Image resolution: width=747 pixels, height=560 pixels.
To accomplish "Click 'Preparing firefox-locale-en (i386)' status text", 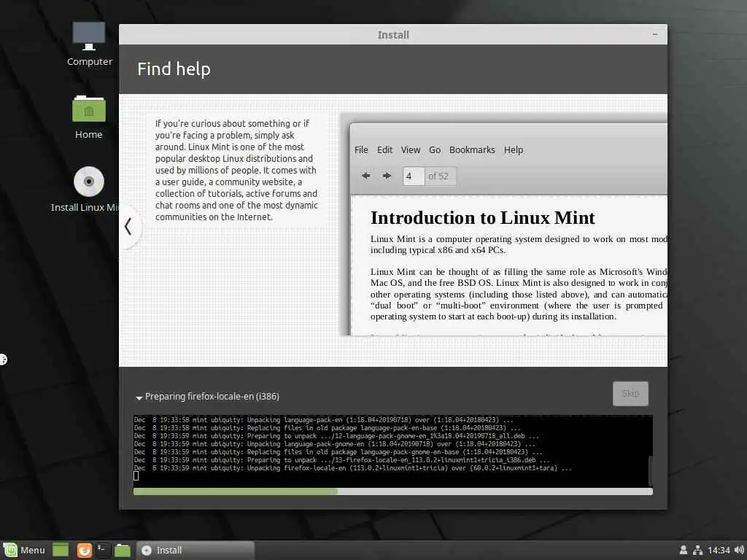I will coord(212,396).
